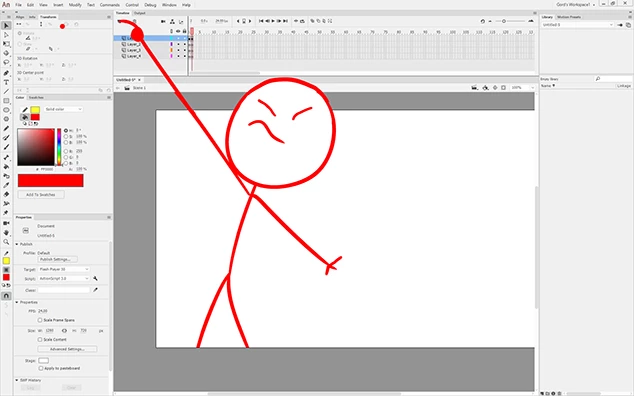Enable the Scale Frame Spans checkbox
Image resolution: width=634 pixels, height=396 pixels.
point(40,320)
